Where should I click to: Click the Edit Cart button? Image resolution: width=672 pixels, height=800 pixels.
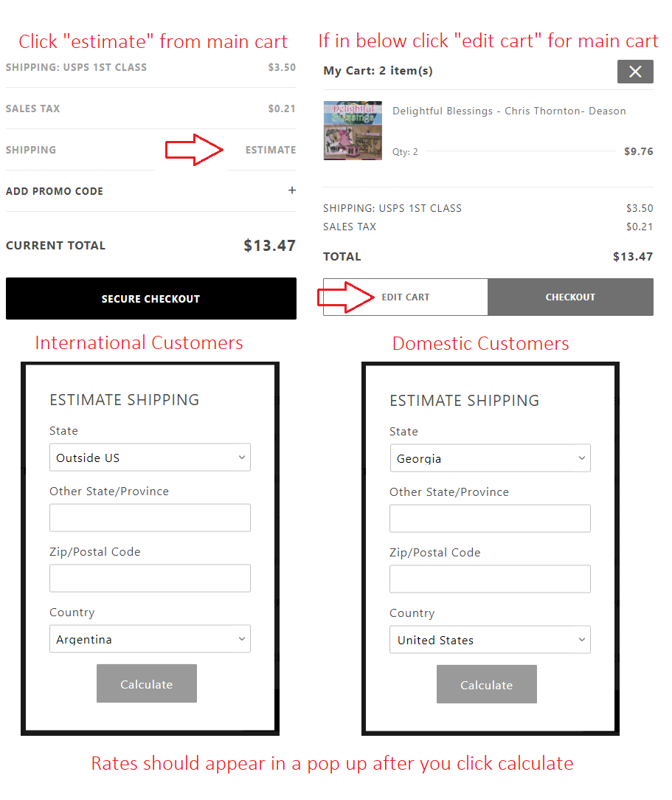[406, 297]
